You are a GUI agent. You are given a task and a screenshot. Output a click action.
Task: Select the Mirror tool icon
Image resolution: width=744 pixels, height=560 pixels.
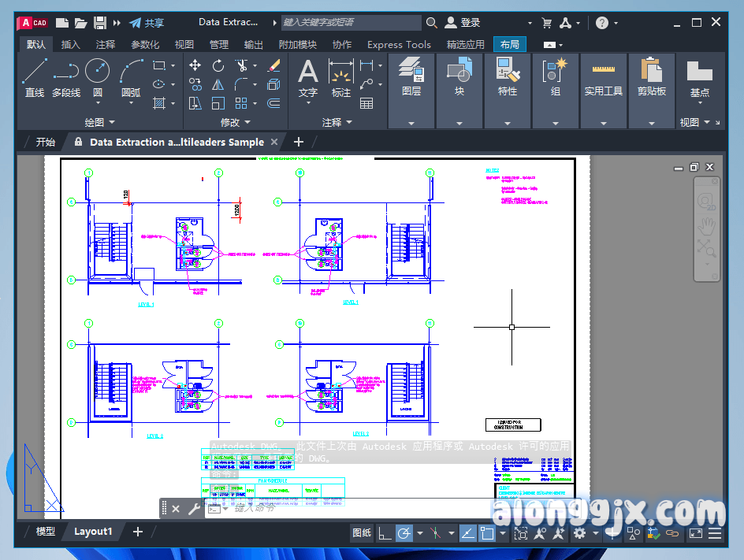[218, 84]
